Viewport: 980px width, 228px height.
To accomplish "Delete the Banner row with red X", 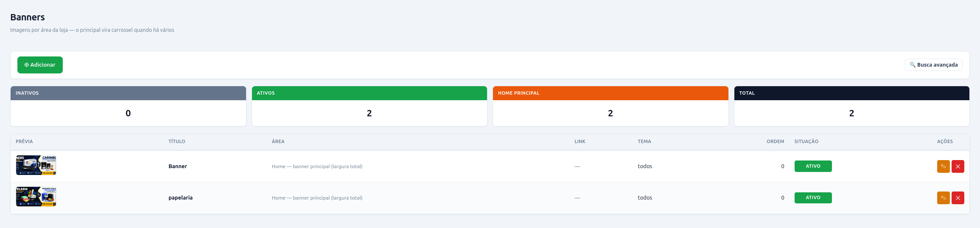I will 958,166.
